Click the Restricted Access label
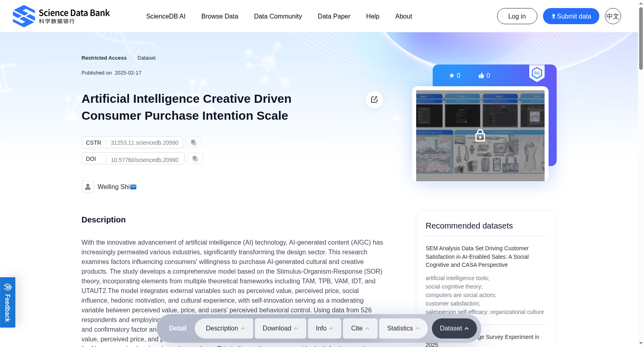644x347 pixels. (104, 58)
